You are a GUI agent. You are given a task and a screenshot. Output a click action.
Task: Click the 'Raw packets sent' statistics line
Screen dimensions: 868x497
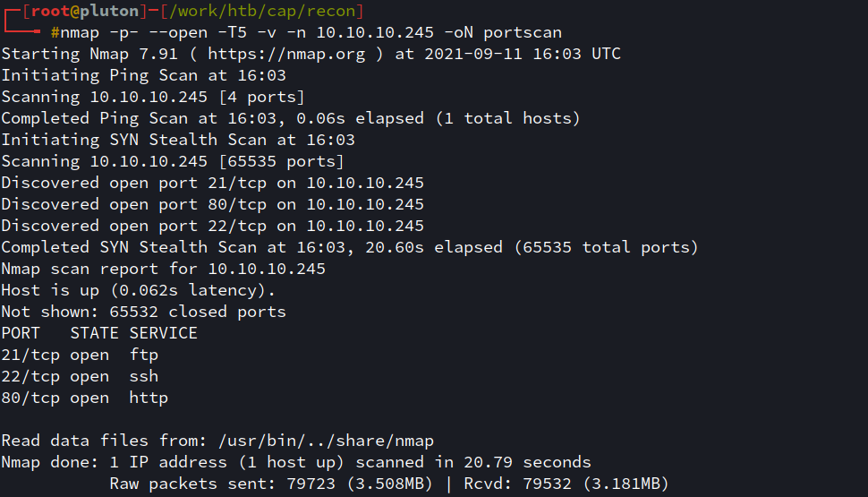point(389,484)
